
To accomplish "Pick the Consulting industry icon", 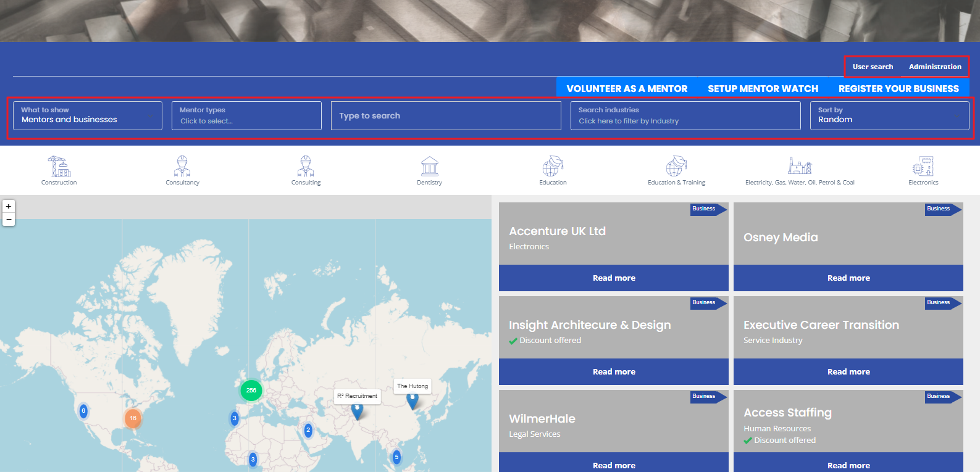I will pos(306,167).
